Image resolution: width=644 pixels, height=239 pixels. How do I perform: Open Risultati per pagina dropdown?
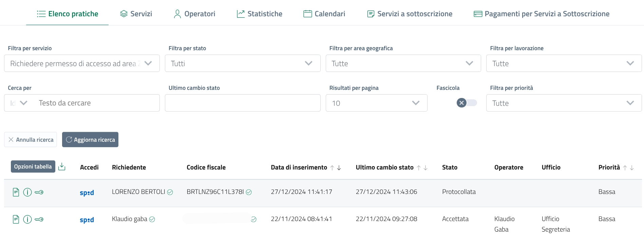[376, 103]
